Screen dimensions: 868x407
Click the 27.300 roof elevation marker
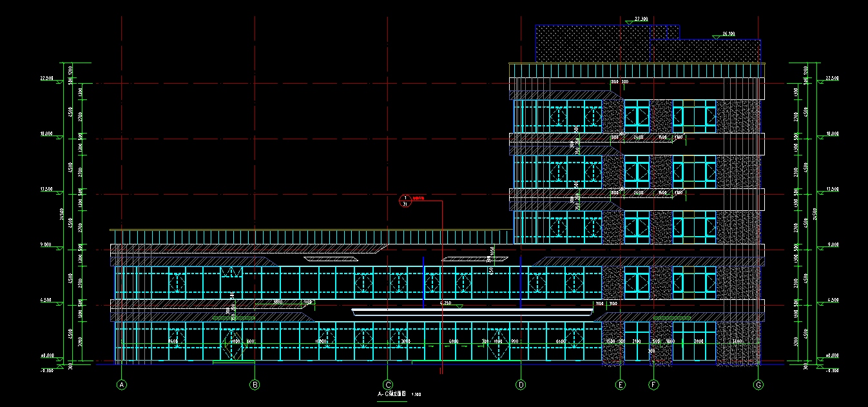pyautogui.click(x=640, y=19)
